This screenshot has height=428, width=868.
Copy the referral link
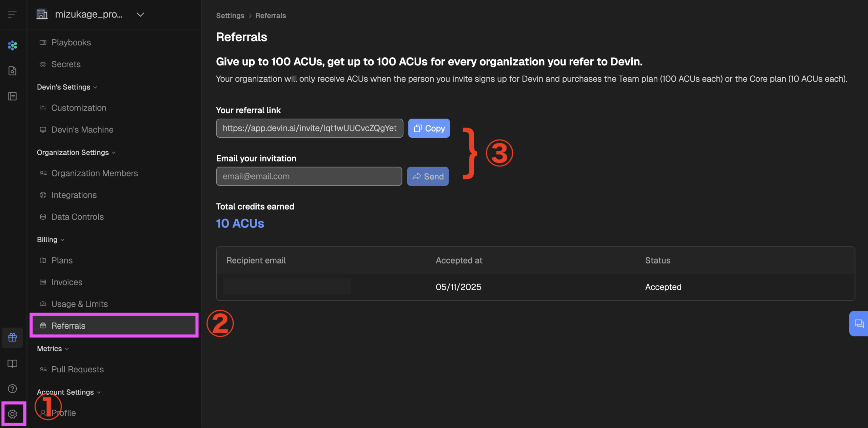click(429, 128)
